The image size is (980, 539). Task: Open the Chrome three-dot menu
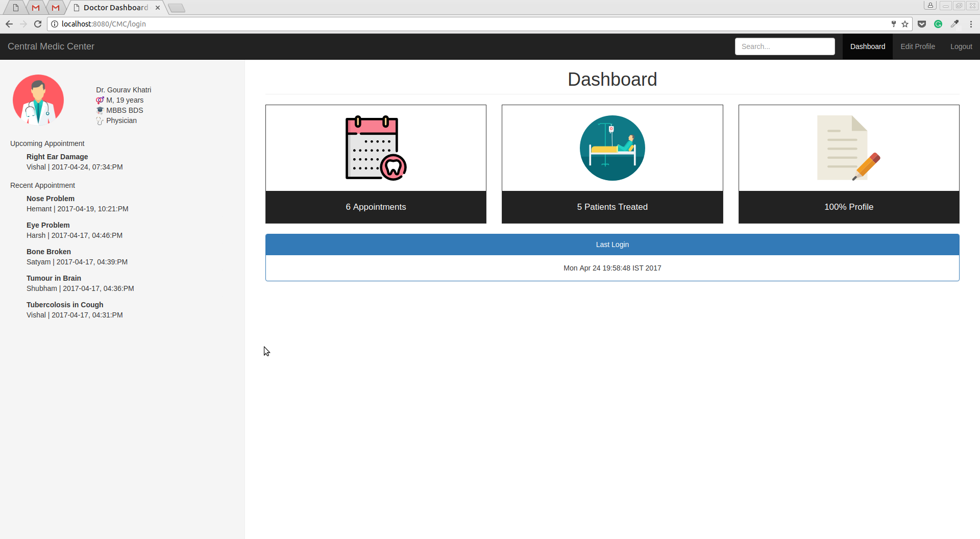pos(971,24)
